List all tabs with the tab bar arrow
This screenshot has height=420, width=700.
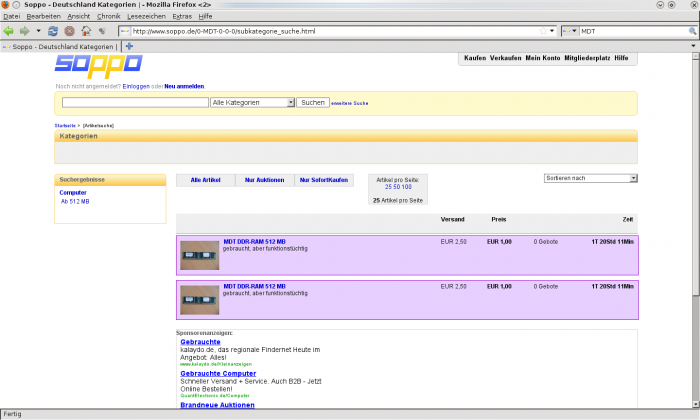pyautogui.click(x=693, y=46)
